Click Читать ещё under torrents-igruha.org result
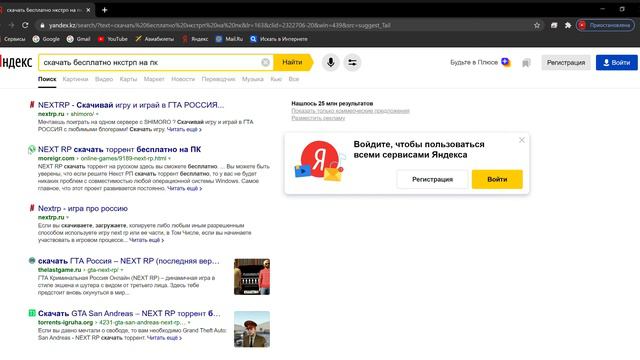Viewport: 640px width, 360px height. [164, 338]
